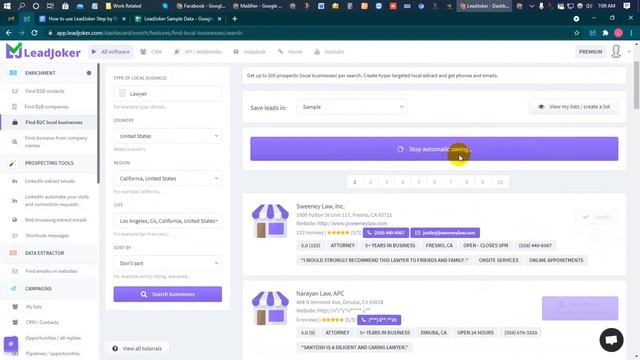640x360 pixels.
Task: Click the Data Extractor section icon
Action: click(x=13, y=253)
